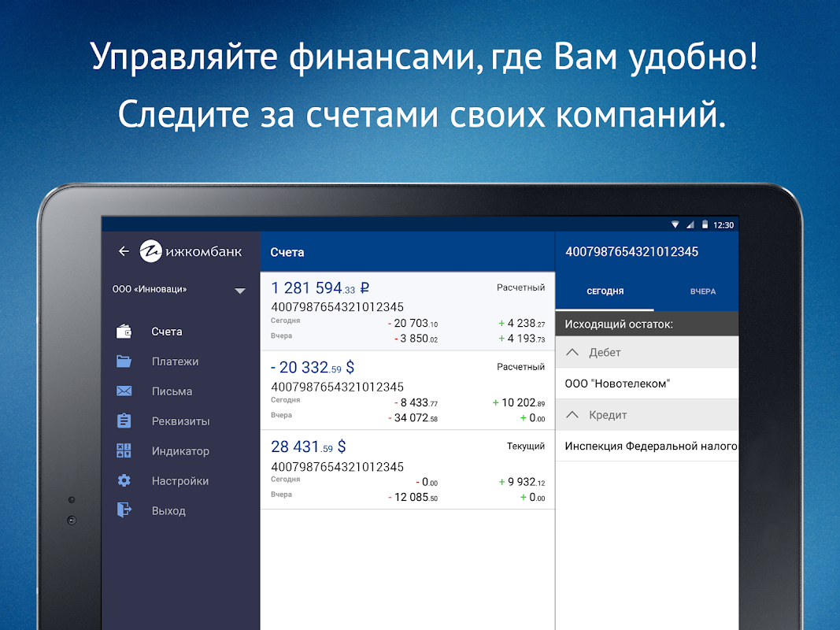Screen dimensions: 840x630
Task: Tap today's debit -8 433.77
Action: point(416,402)
